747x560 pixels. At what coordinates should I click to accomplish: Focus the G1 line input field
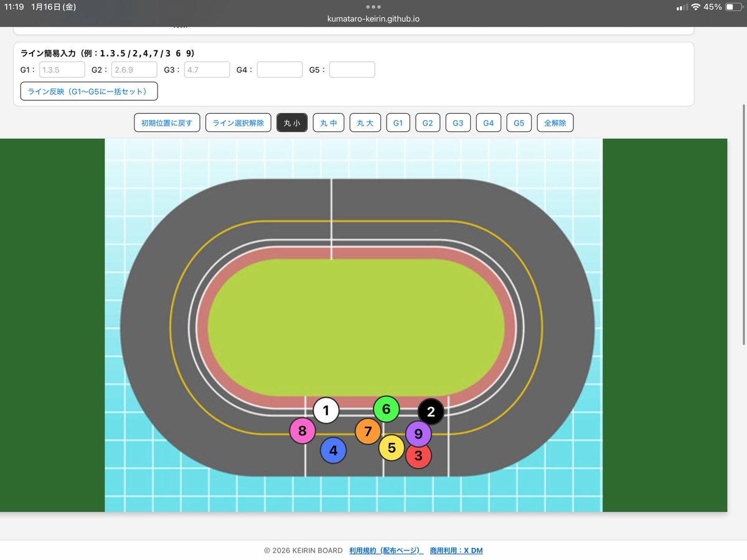click(62, 70)
